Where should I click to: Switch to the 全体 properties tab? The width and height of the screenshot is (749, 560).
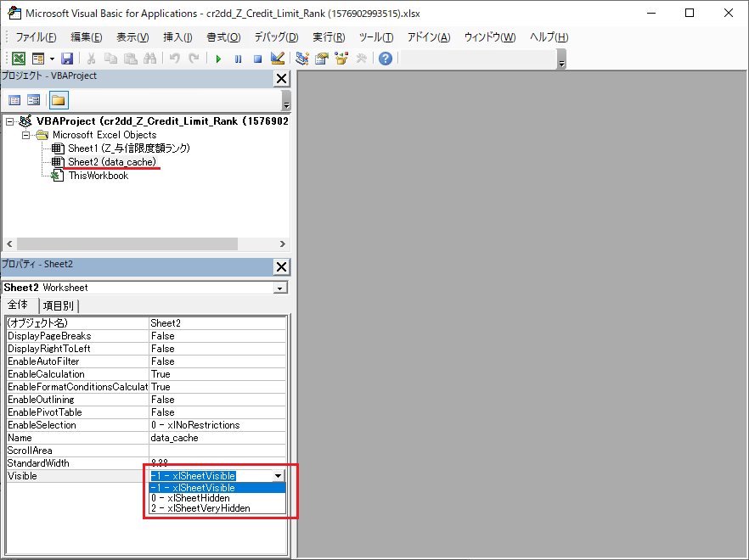[19, 305]
